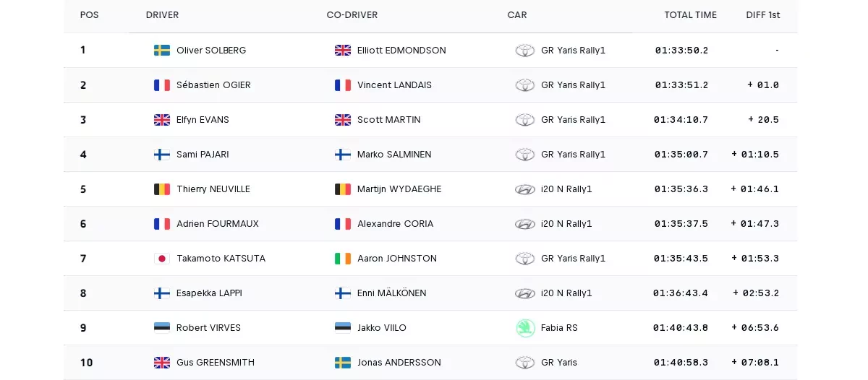Sort by the DRIVER column header

[x=162, y=15]
